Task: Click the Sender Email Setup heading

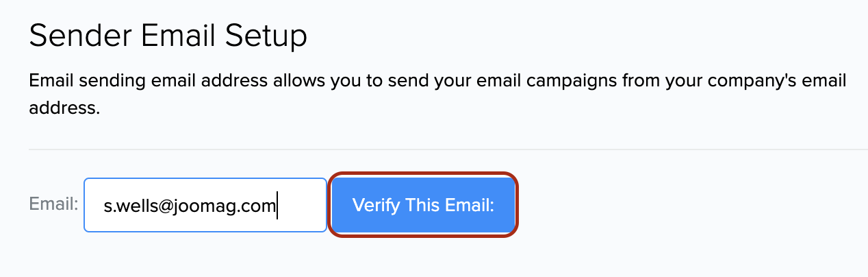Action: 168,36
